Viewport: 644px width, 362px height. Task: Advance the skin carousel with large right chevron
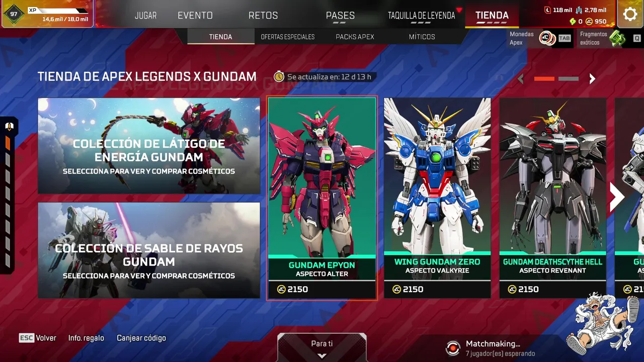(x=617, y=197)
